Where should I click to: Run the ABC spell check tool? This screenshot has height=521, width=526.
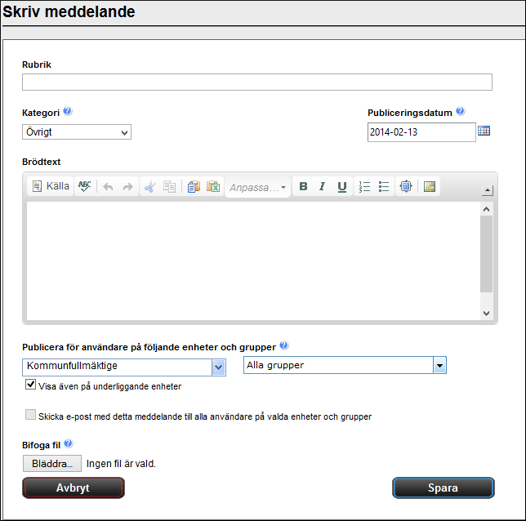point(85,186)
